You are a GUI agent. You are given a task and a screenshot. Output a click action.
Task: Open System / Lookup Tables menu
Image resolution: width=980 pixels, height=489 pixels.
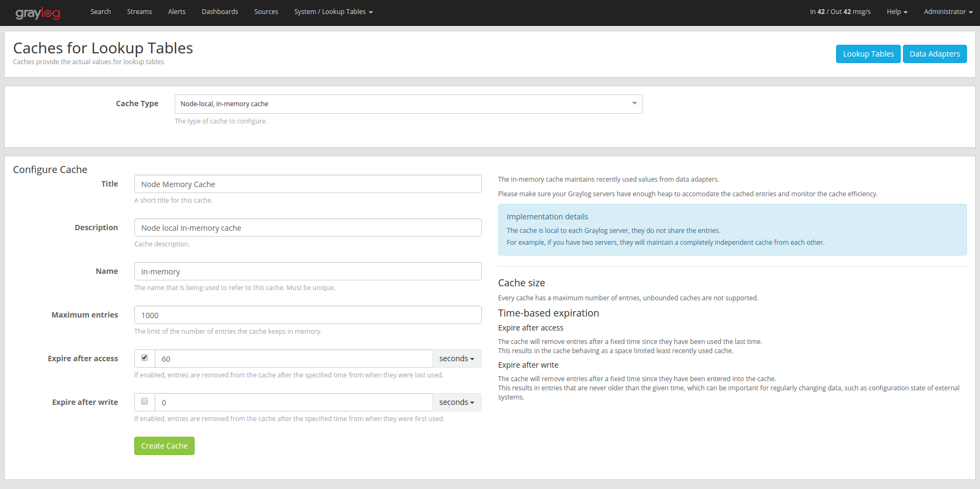333,12
